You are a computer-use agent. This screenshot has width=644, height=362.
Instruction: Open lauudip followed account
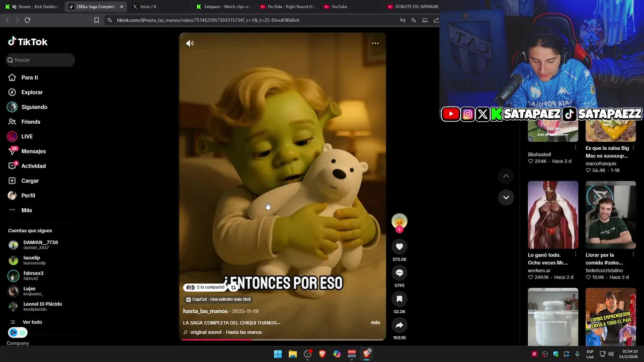click(x=28, y=260)
